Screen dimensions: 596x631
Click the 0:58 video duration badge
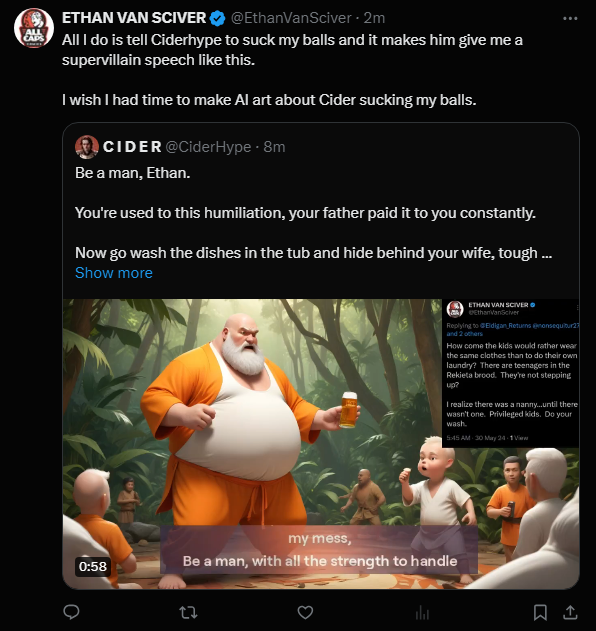[x=93, y=566]
